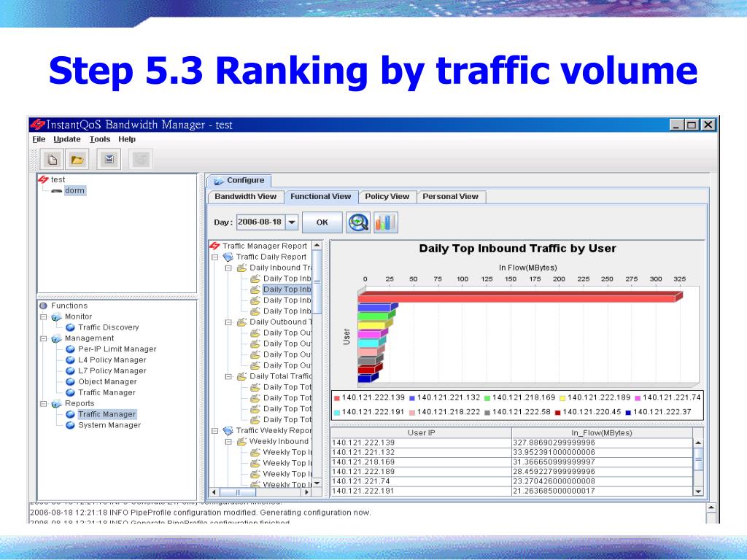This screenshot has height=560, width=747.
Task: Open the Day date dropdown arrow
Action: pos(292,222)
